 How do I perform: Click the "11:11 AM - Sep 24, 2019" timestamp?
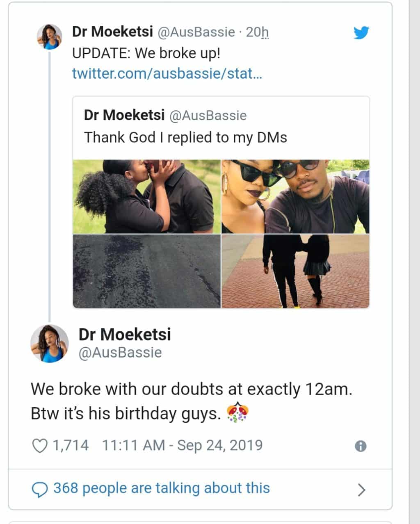(x=182, y=445)
